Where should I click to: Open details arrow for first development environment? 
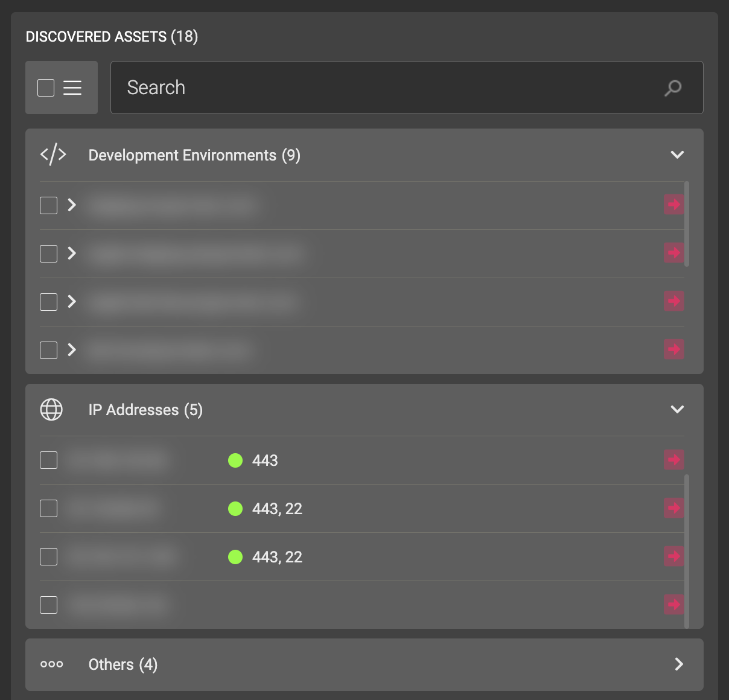pos(72,205)
